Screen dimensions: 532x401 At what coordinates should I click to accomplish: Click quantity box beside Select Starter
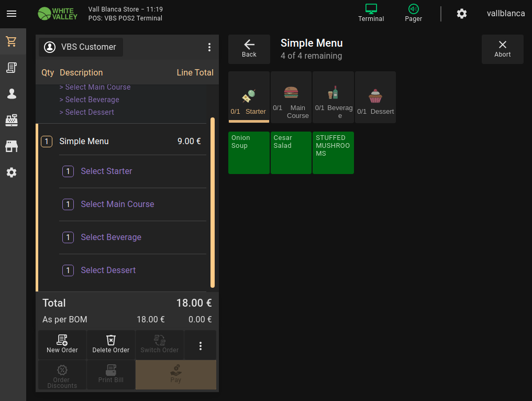click(68, 171)
